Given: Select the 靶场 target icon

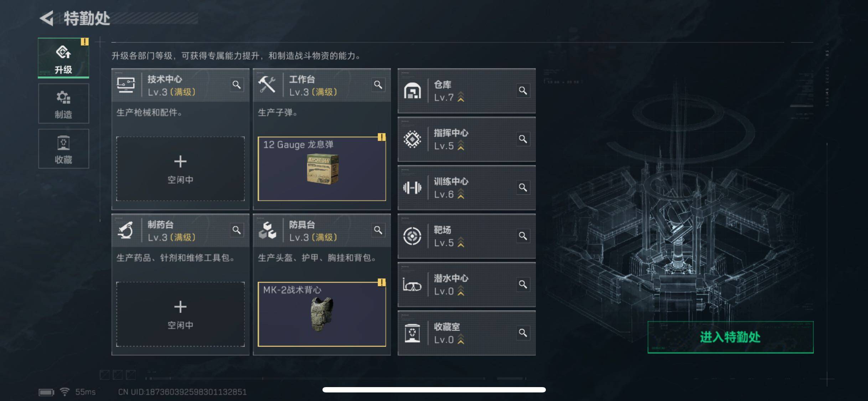Looking at the screenshot, I should (x=412, y=236).
